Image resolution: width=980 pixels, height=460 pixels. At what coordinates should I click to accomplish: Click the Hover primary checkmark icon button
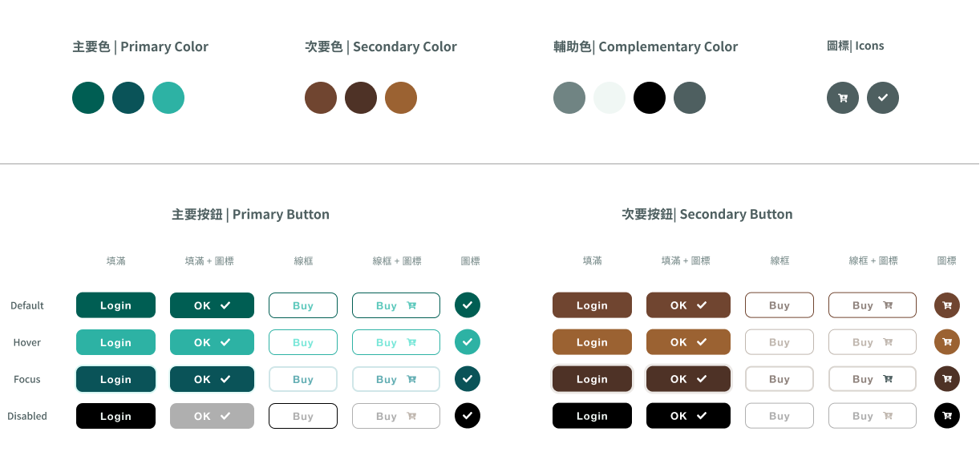click(468, 342)
